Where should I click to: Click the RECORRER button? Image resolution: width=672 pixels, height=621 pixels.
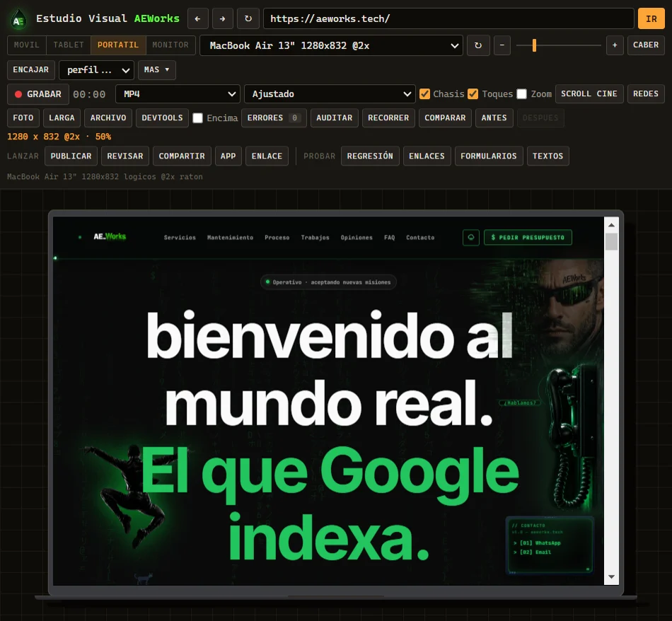tap(388, 118)
